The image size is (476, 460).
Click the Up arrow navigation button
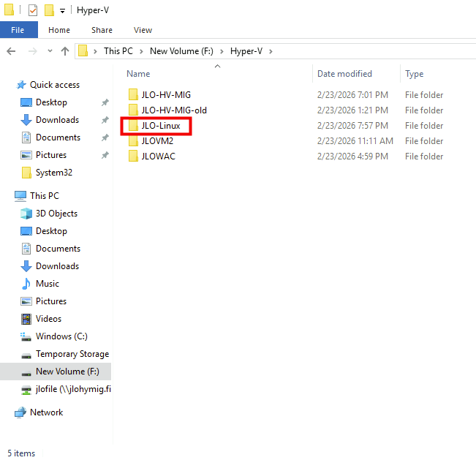pyautogui.click(x=65, y=51)
